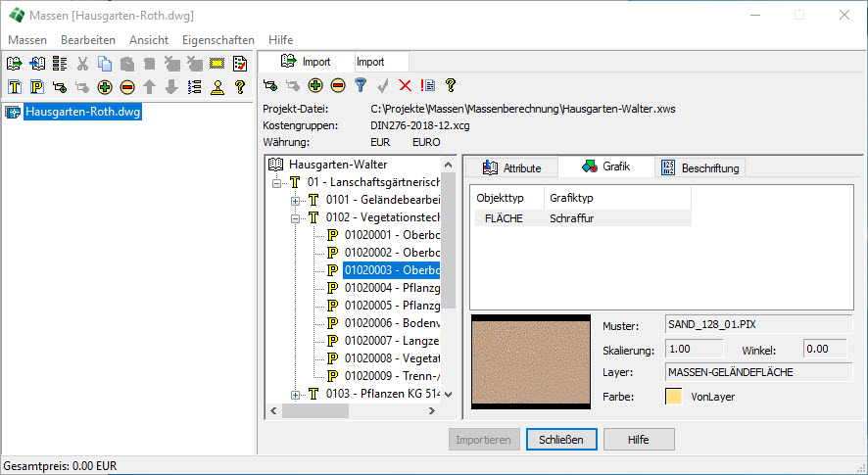
Task: Switch to the Attribute tab
Action: click(x=512, y=167)
